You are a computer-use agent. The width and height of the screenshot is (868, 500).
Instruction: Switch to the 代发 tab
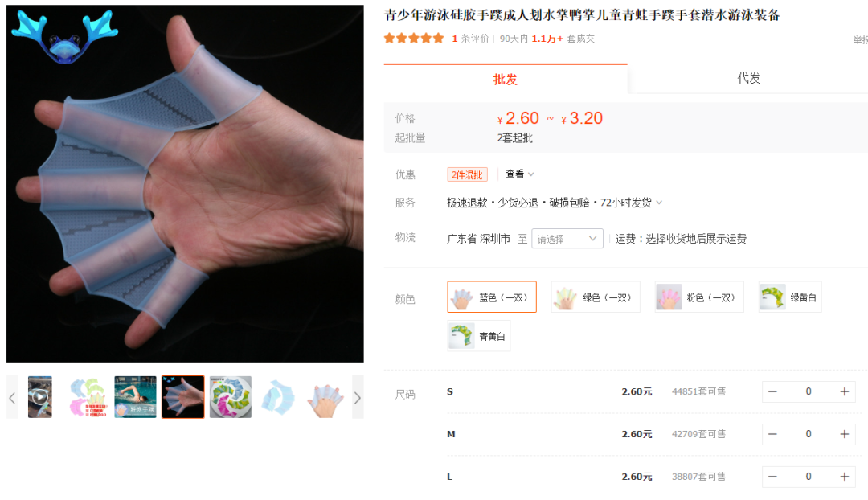(748, 78)
